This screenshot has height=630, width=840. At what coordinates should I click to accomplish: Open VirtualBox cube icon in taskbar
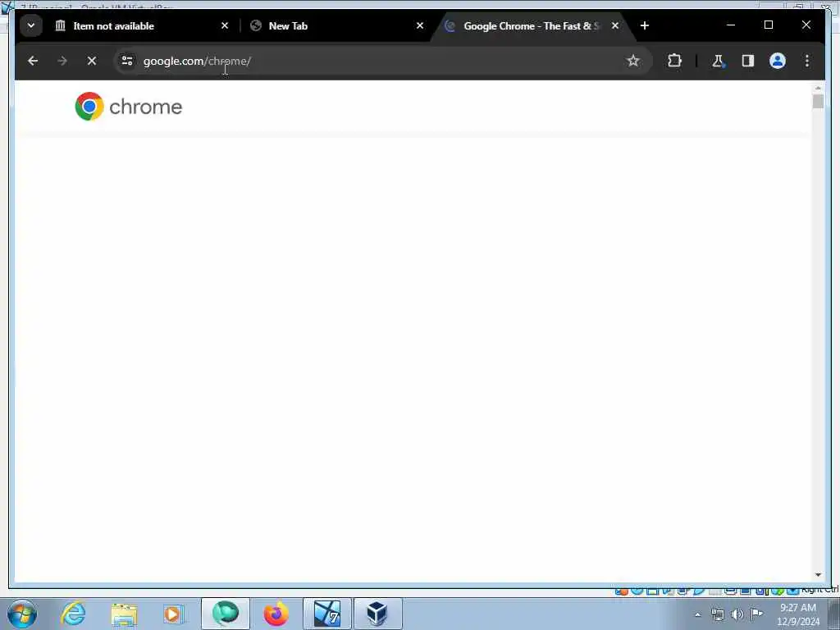[x=377, y=614]
